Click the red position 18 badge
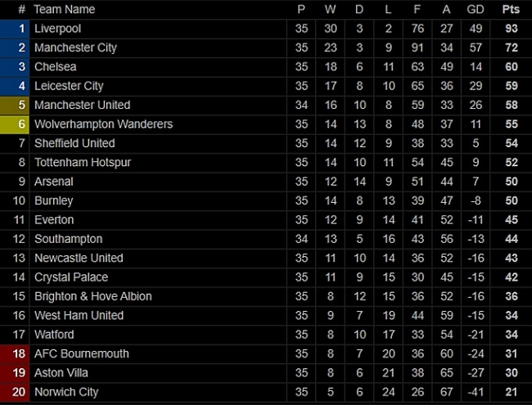Viewport: 532px width, 405px height. tap(15, 354)
